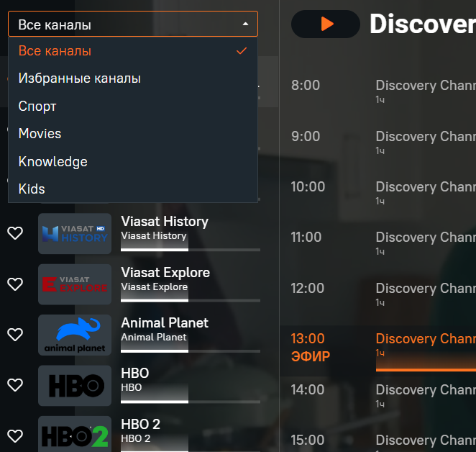This screenshot has width=476, height=452.
Task: Select the Knowledge category
Action: (x=133, y=161)
